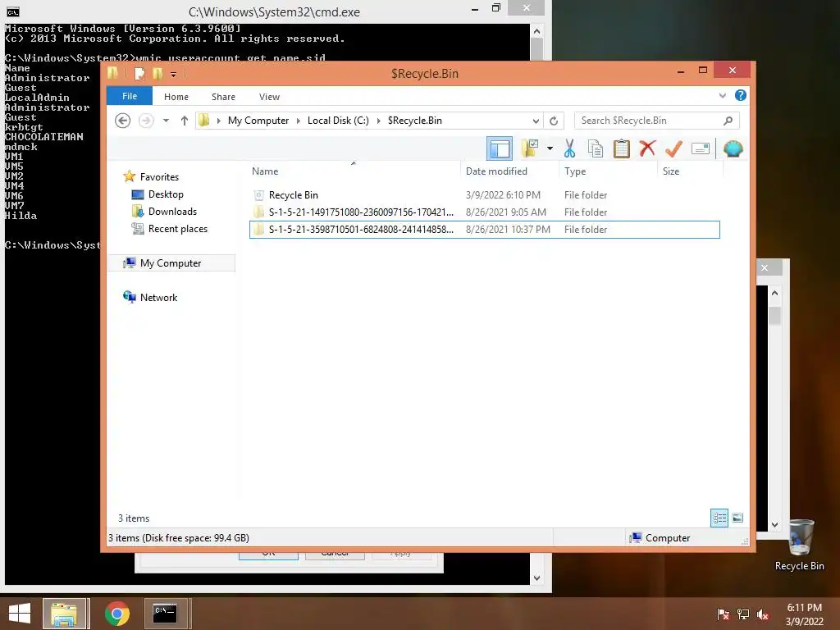Click the quick access New Folder icon
The width and height of the screenshot is (840, 630).
[x=157, y=73]
